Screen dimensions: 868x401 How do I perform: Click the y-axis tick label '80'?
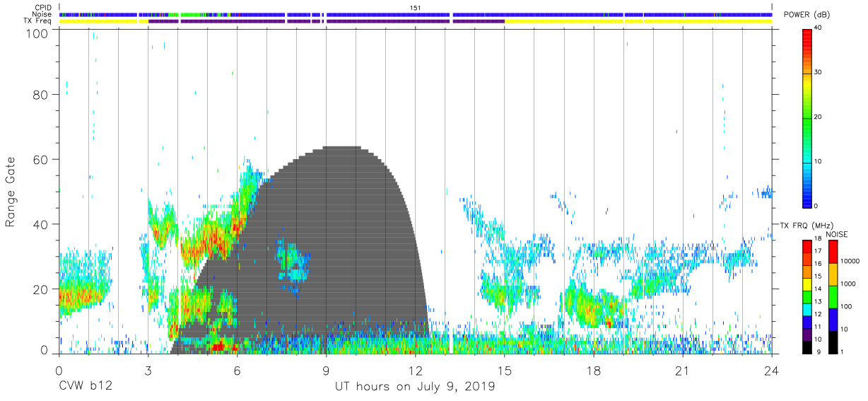[42, 95]
